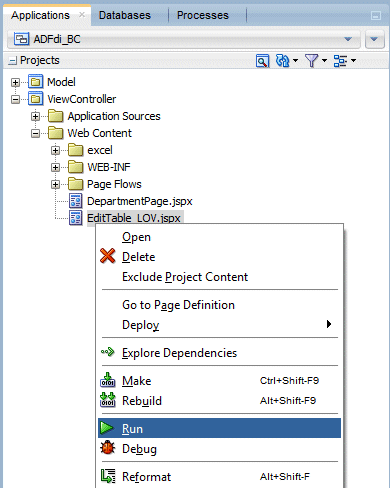Choose Deploy in the context menu
390x488 pixels.
coord(219,325)
